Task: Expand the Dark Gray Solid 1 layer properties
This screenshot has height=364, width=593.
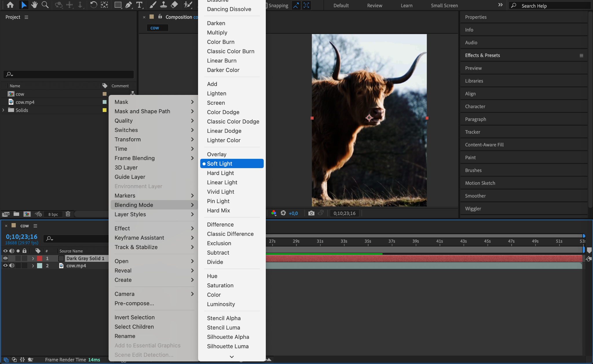Action: 33,258
